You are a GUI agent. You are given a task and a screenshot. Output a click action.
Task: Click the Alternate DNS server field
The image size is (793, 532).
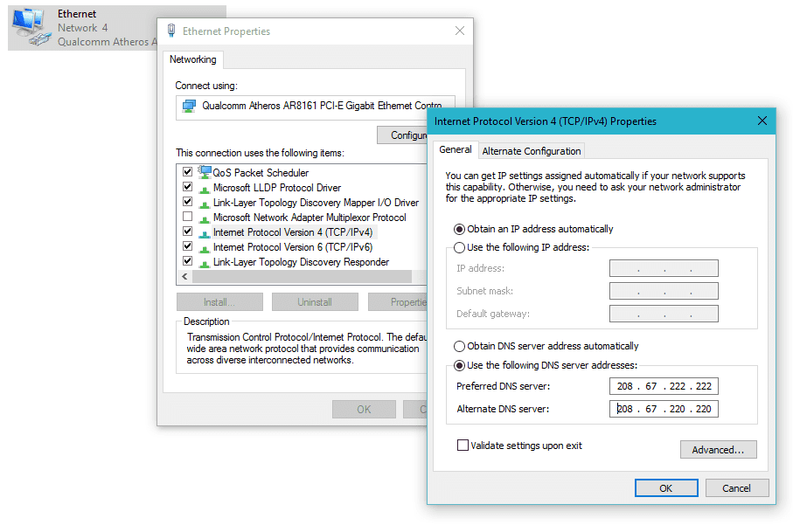point(664,409)
